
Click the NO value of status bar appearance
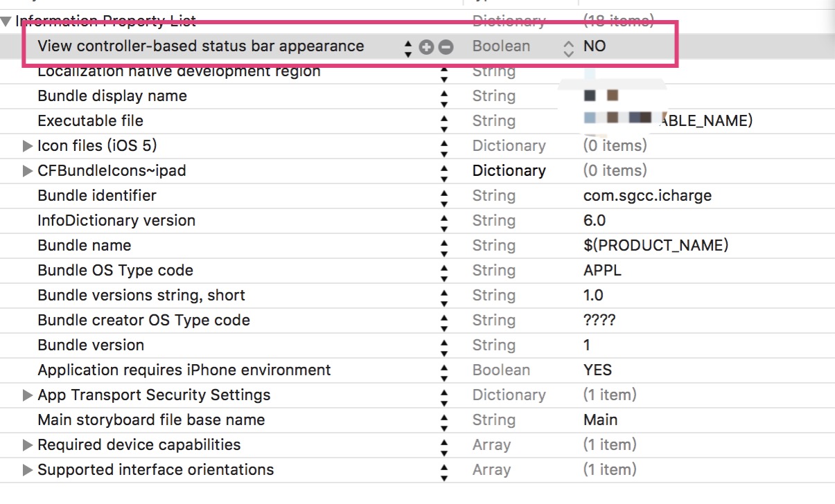click(595, 46)
